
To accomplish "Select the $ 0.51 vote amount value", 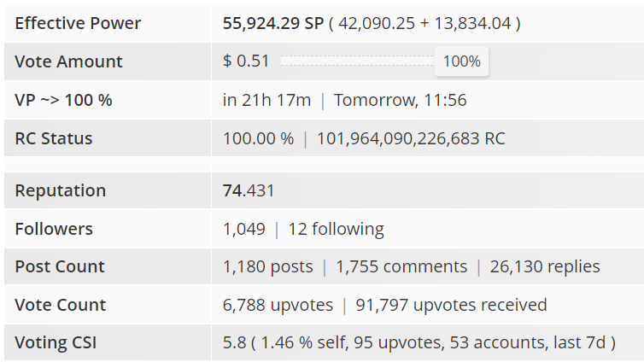I will tap(246, 61).
